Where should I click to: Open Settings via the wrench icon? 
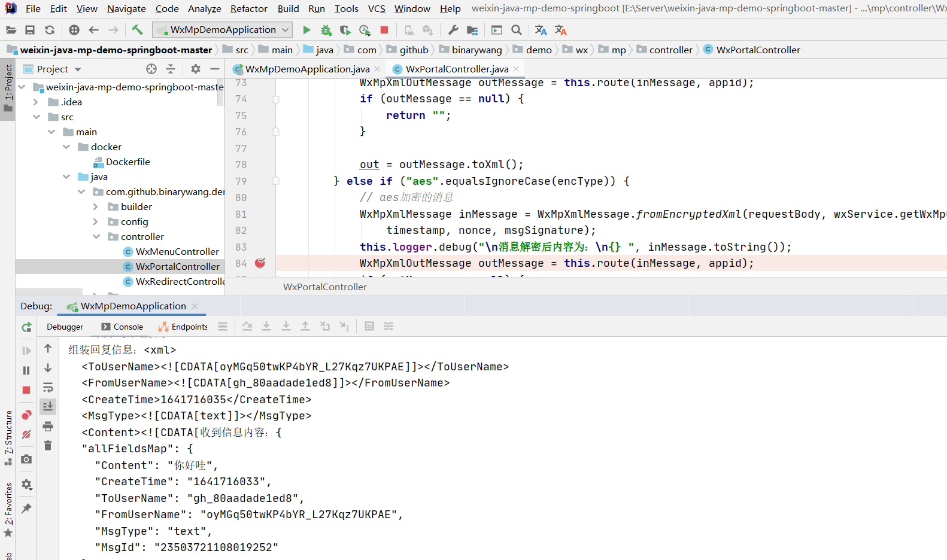click(453, 30)
